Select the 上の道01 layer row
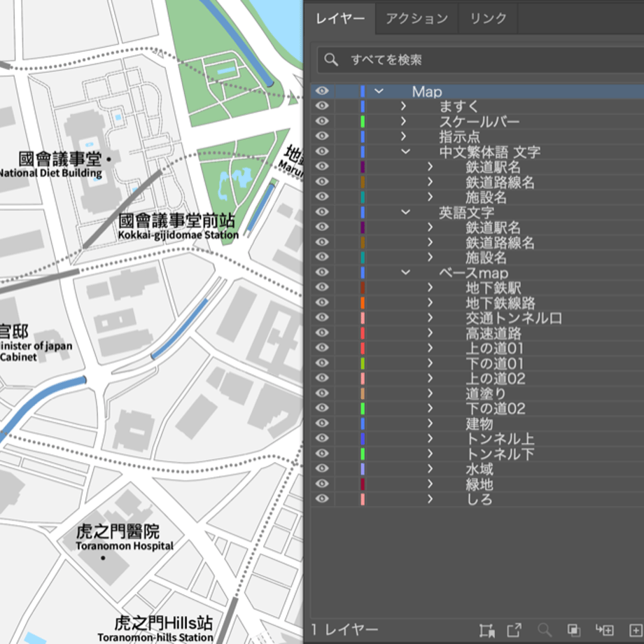644x644 pixels. [477, 348]
